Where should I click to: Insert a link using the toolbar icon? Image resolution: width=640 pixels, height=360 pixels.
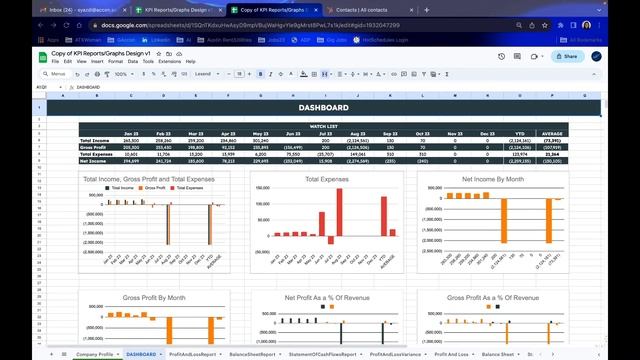[394, 74]
